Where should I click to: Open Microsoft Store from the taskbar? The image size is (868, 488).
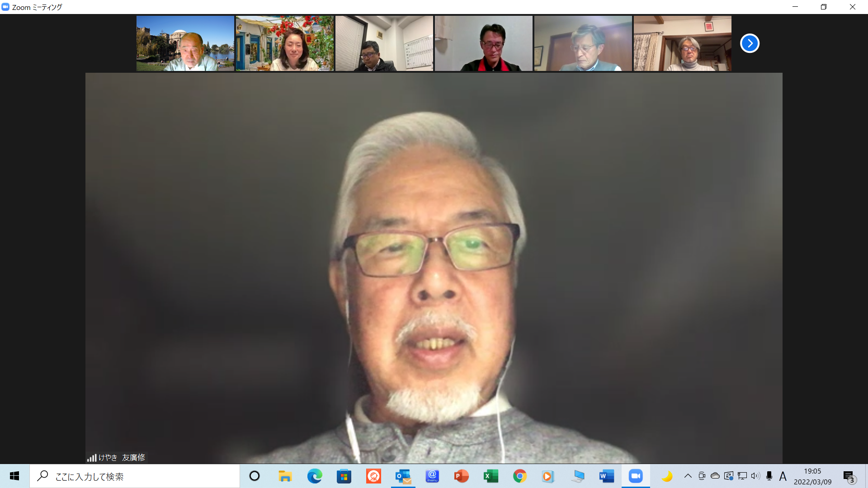[344, 476]
